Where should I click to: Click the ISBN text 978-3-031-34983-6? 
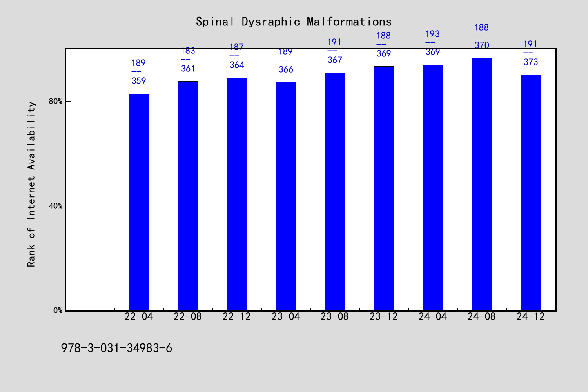117,348
